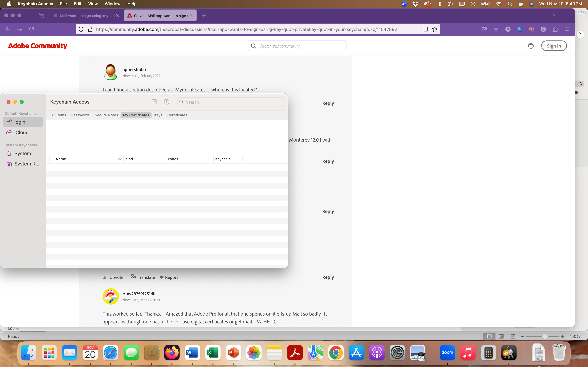Reload the Adobe Community page
The width and height of the screenshot is (588, 367).
pos(32,29)
